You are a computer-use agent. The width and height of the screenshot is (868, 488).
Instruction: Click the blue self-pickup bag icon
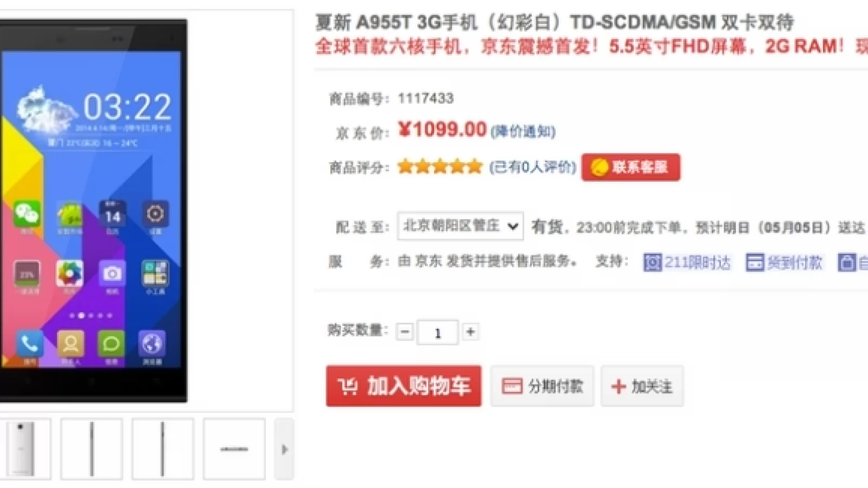click(847, 262)
